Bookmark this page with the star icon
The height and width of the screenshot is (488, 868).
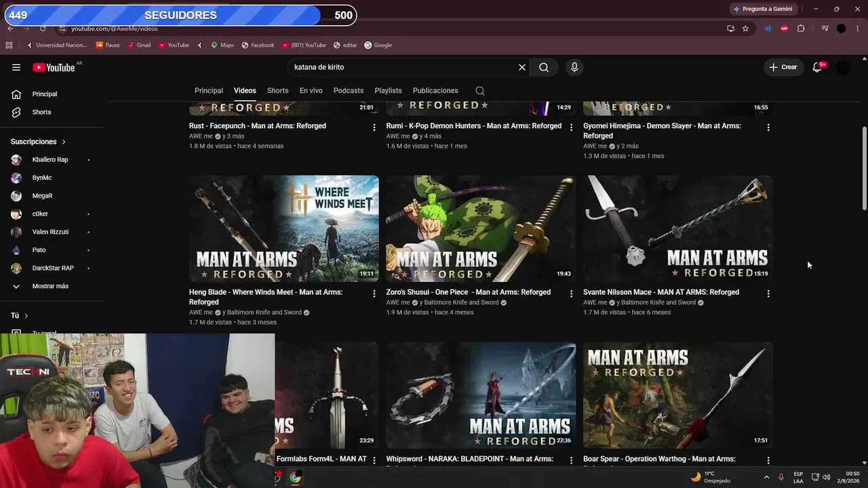pos(745,28)
